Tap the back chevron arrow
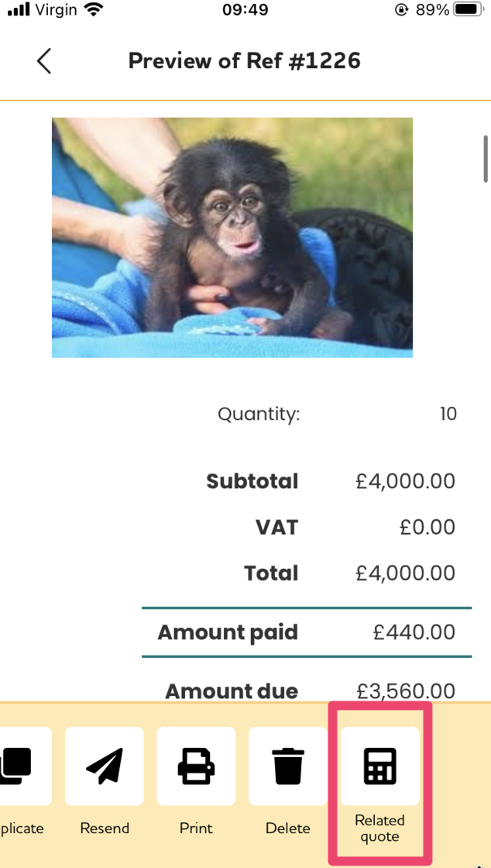This screenshot has height=868, width=491. coord(44,61)
